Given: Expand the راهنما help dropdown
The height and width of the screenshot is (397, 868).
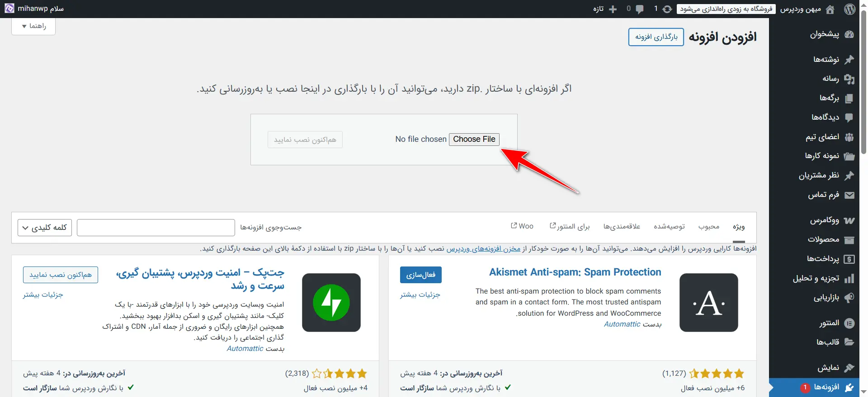Looking at the screenshot, I should coord(33,26).
